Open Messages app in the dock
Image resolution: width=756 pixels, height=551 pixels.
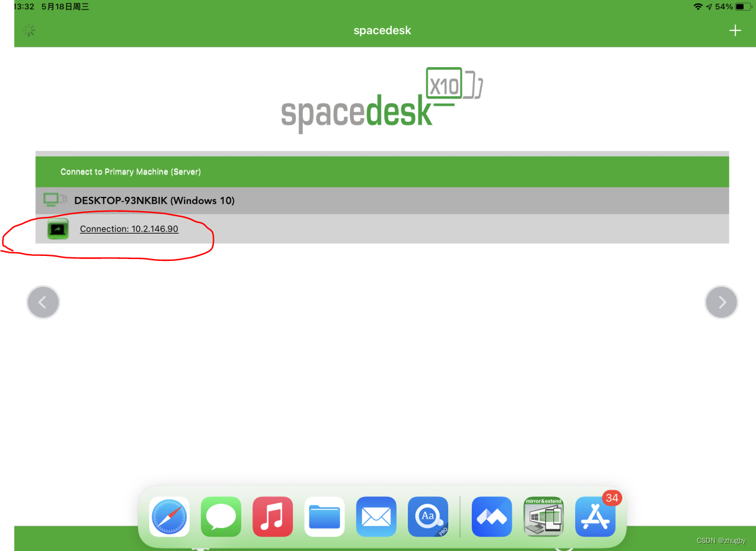(x=221, y=517)
